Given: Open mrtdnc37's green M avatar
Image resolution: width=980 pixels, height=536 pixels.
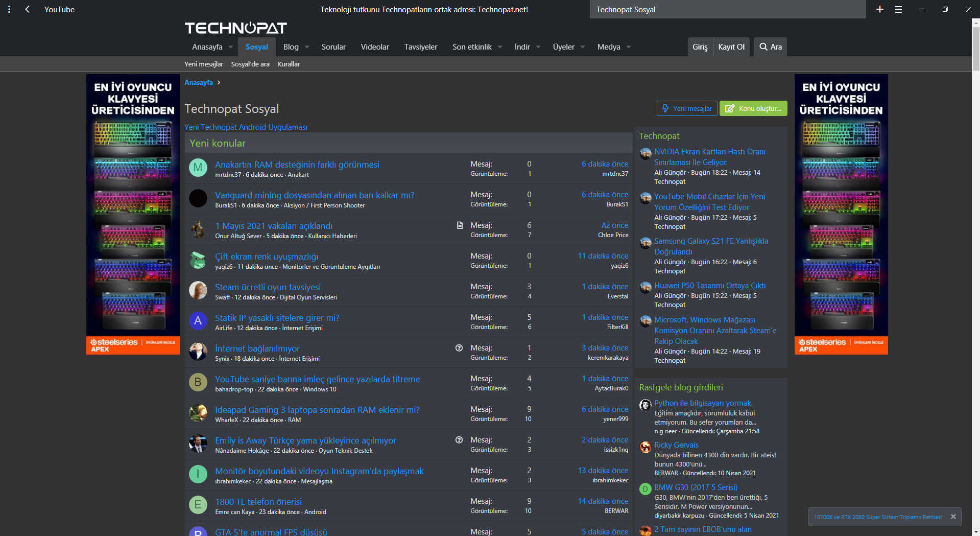Looking at the screenshot, I should coord(198,168).
